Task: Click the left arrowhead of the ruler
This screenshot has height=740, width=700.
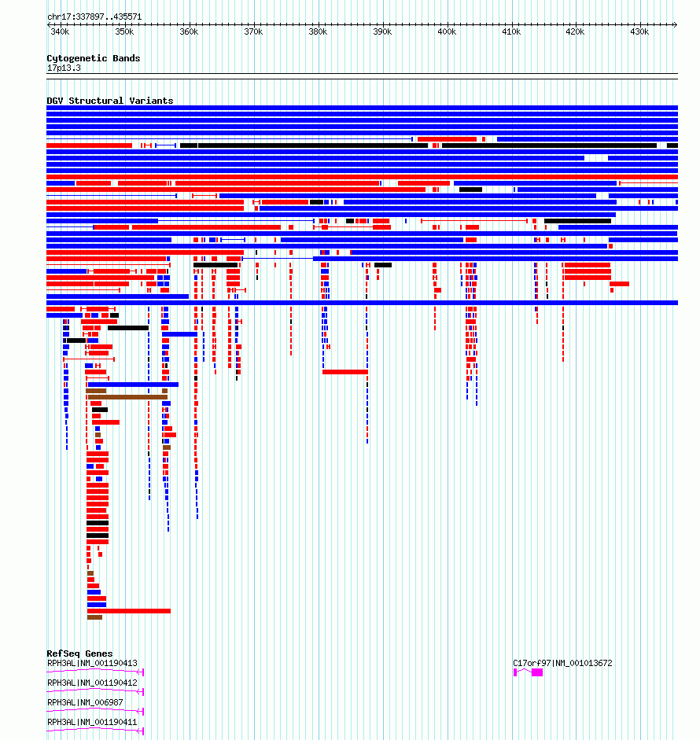Action: coord(49,24)
